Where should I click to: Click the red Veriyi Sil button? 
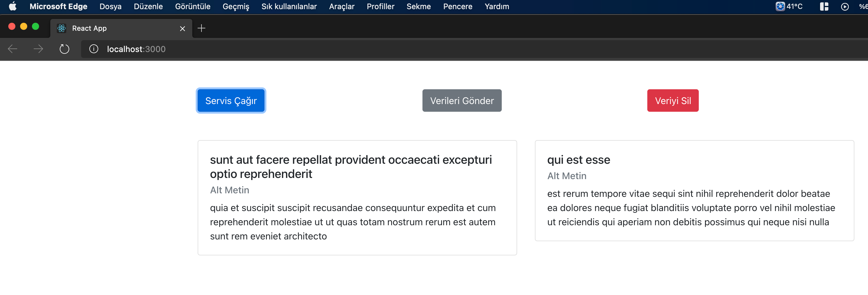coord(673,101)
